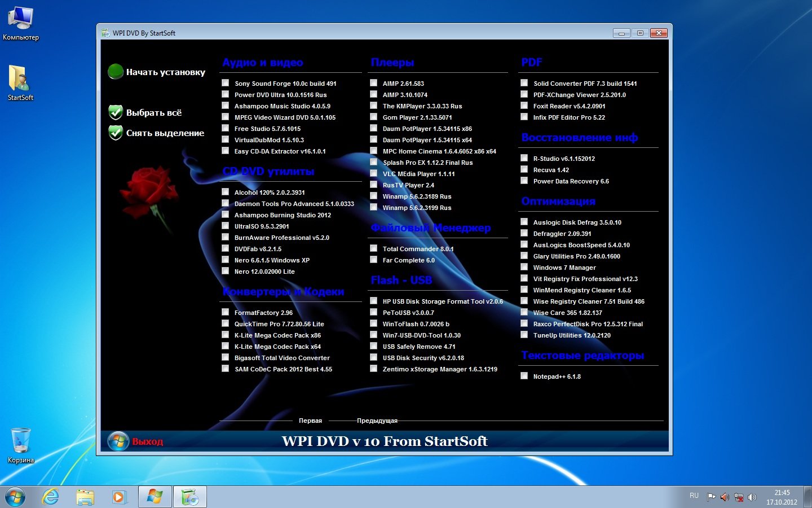Click Начать установку text label
This screenshot has height=508, width=812.
[x=166, y=72]
